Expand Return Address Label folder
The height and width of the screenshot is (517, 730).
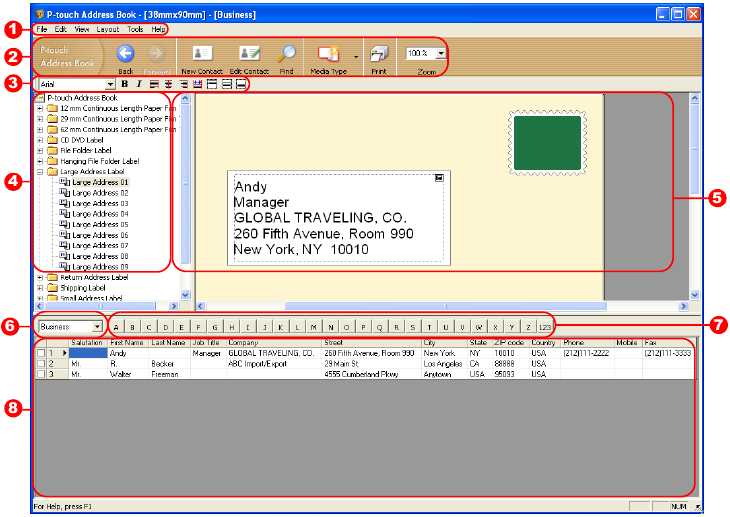coord(40,278)
